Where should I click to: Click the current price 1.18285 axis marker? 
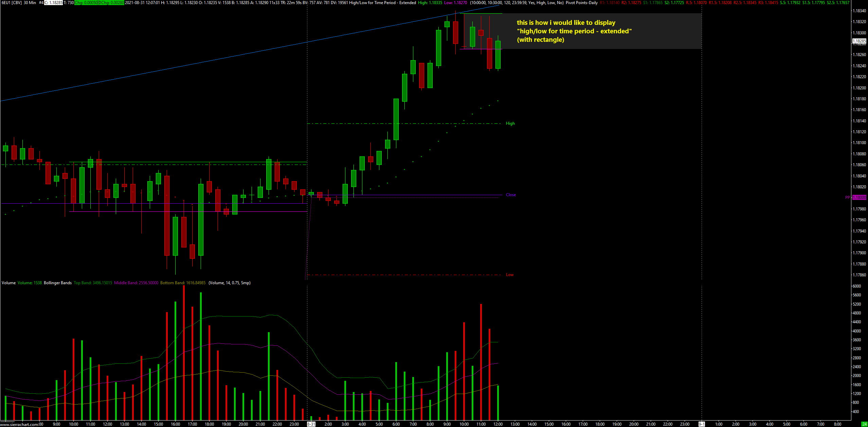click(x=859, y=41)
